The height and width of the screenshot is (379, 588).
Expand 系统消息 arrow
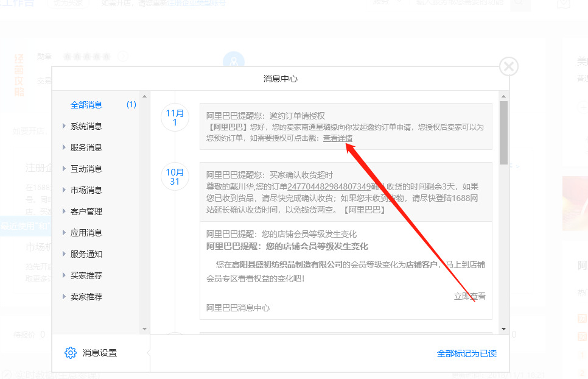coord(64,126)
